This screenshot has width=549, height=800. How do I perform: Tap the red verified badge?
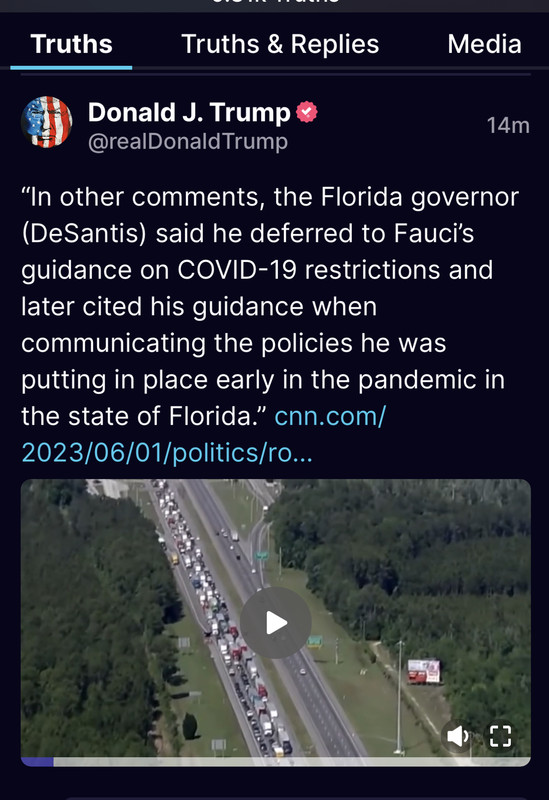pos(307,112)
